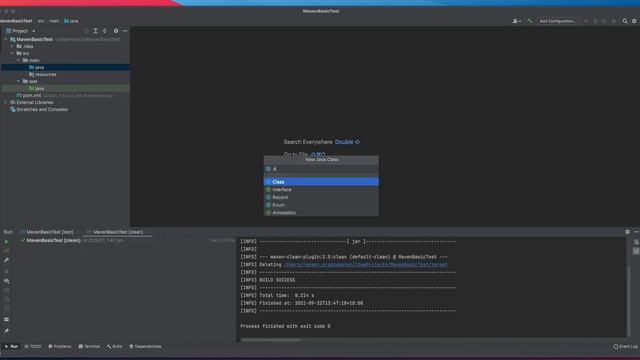Open the Problems tool window
The width and height of the screenshot is (640, 360).
[60, 347]
